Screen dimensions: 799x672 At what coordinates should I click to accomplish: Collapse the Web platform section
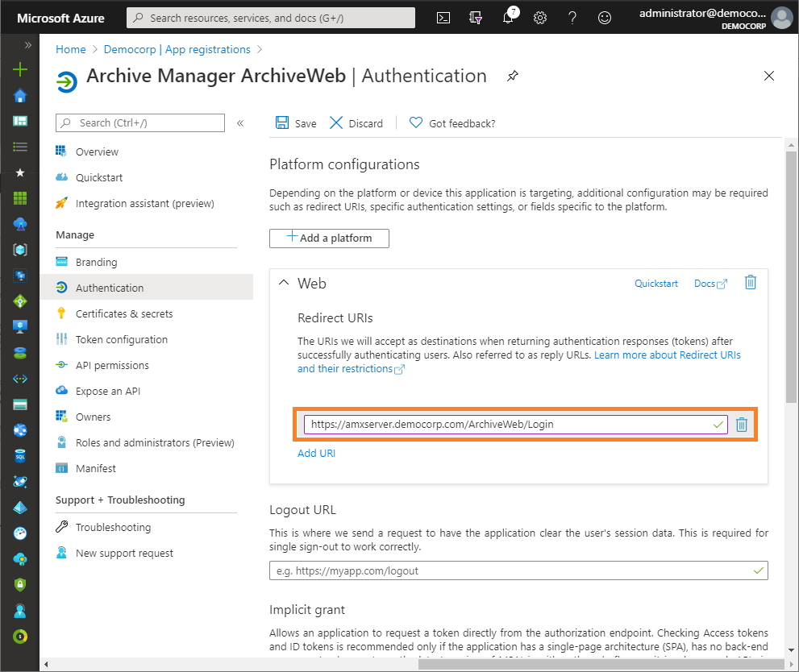pos(283,283)
